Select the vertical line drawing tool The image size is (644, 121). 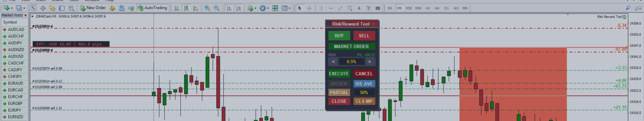pyautogui.click(x=321, y=8)
